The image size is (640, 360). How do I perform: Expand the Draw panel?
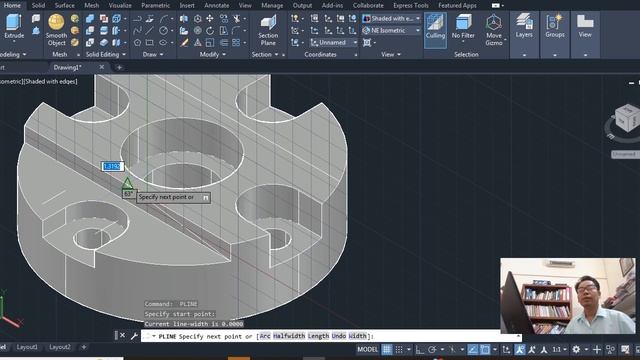[153, 54]
